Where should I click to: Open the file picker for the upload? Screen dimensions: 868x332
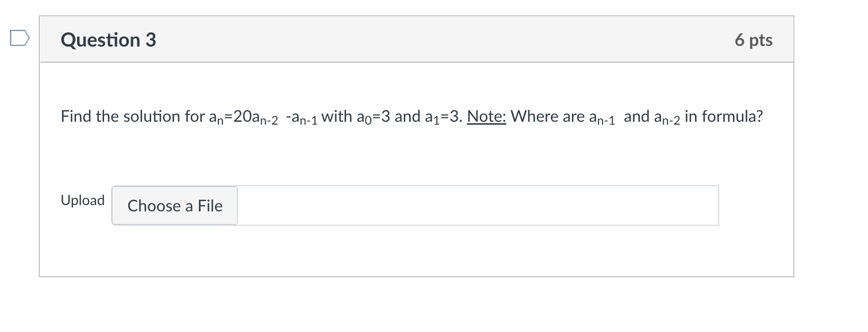(174, 206)
